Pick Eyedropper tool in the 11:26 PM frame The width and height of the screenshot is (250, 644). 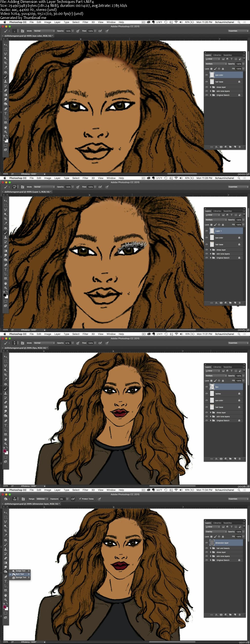[5, 67]
